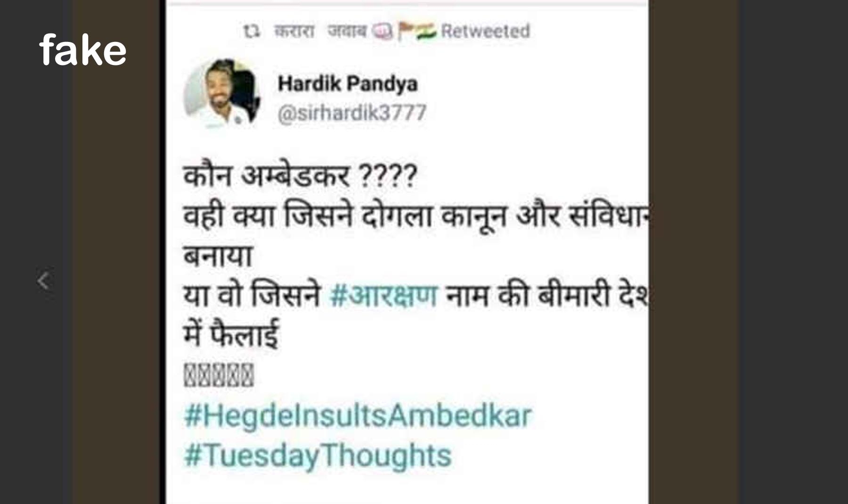Open the #आरक्षण hashtag

383,296
